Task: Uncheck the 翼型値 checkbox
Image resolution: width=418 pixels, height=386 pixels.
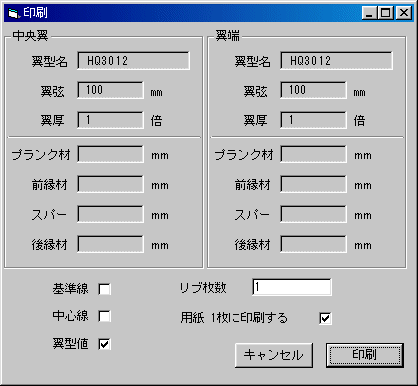Action: (105, 344)
